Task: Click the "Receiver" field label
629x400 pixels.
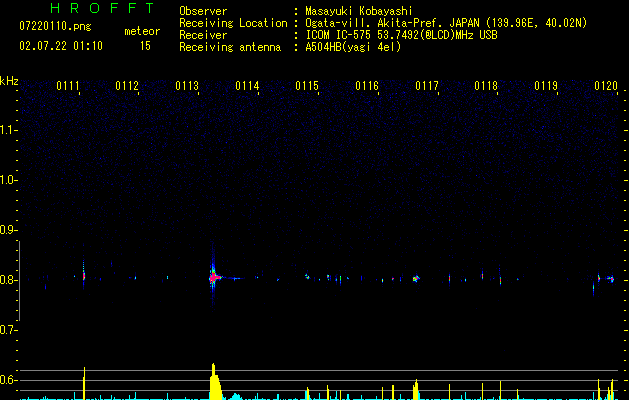Action: pyautogui.click(x=203, y=35)
